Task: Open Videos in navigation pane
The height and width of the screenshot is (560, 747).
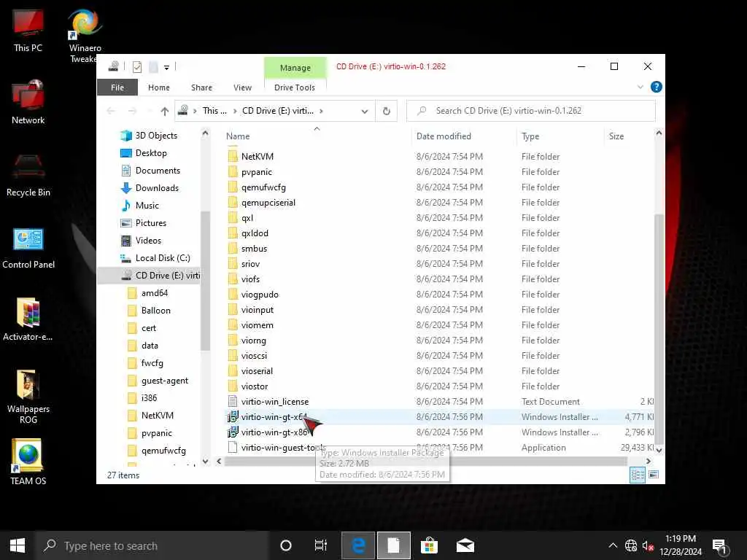Action: point(147,241)
